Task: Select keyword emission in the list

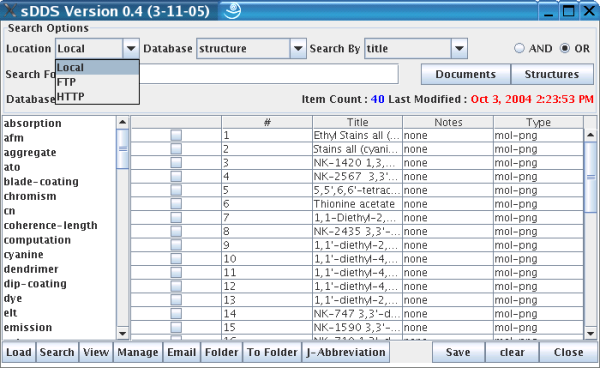Action: (x=28, y=327)
